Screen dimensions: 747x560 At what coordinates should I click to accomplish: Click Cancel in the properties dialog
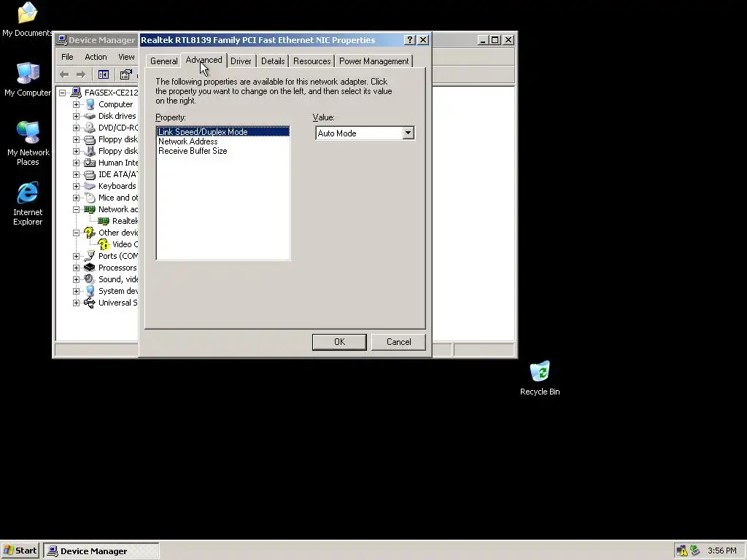pyautogui.click(x=399, y=342)
